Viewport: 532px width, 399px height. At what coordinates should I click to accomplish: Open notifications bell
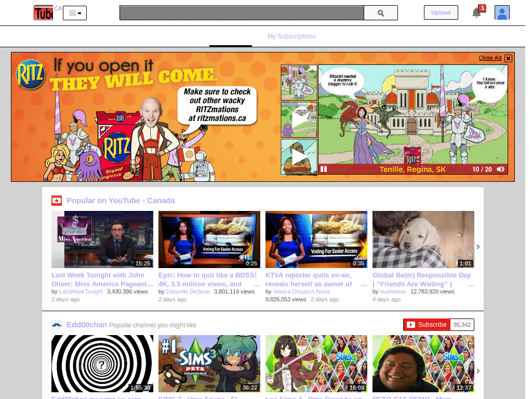click(477, 12)
